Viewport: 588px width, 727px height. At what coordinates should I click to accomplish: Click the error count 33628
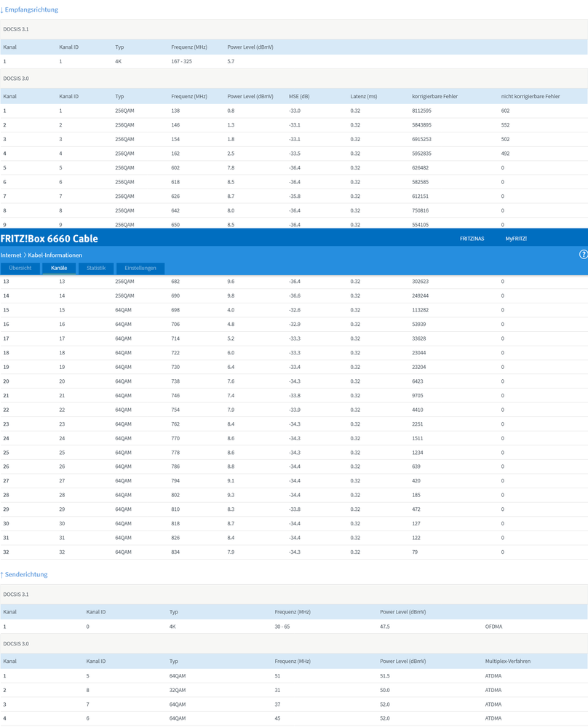(418, 338)
